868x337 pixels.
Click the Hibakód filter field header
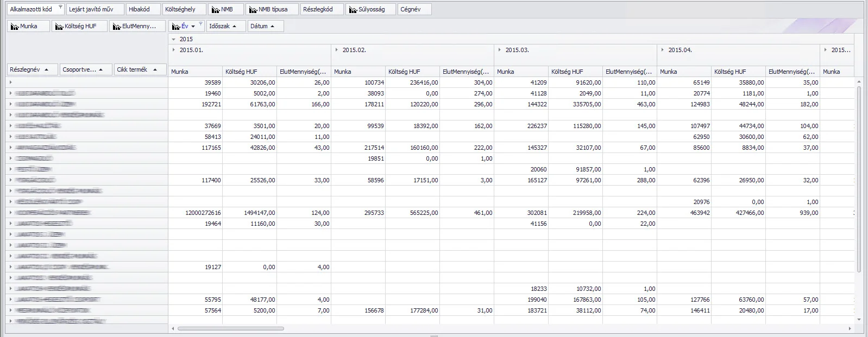coord(142,10)
